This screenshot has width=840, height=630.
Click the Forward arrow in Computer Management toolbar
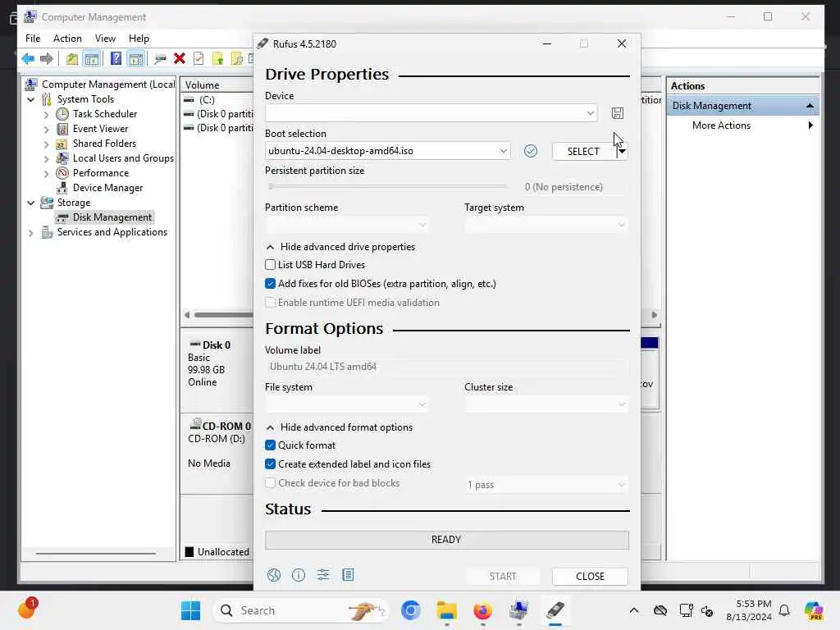(47, 58)
